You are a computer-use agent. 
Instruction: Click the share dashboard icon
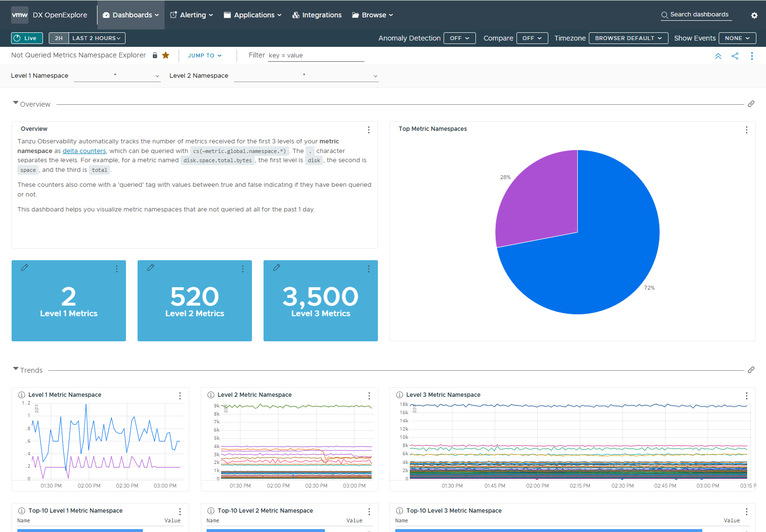735,56
